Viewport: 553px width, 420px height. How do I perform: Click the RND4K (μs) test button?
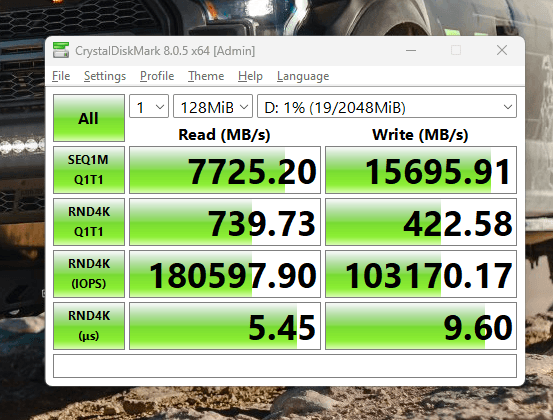pos(89,325)
